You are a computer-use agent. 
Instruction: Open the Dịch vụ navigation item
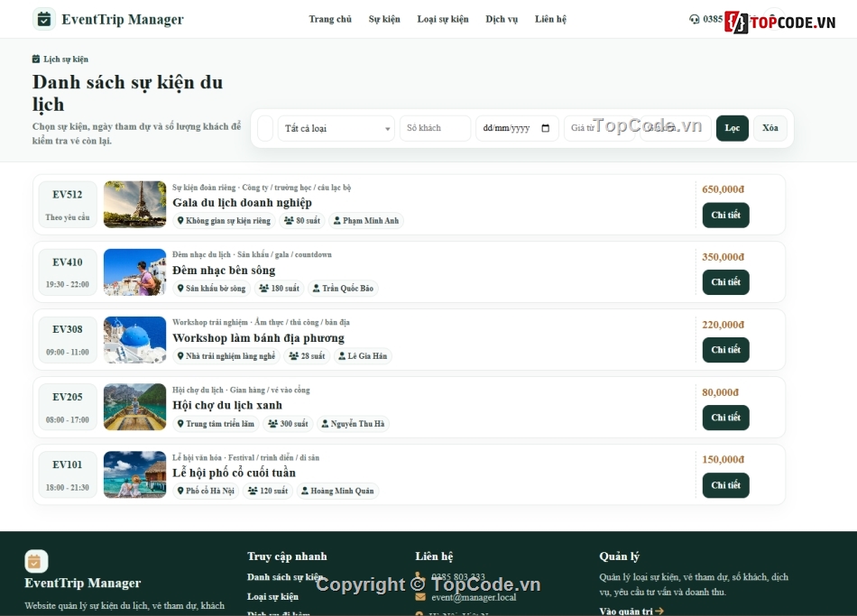(x=502, y=19)
